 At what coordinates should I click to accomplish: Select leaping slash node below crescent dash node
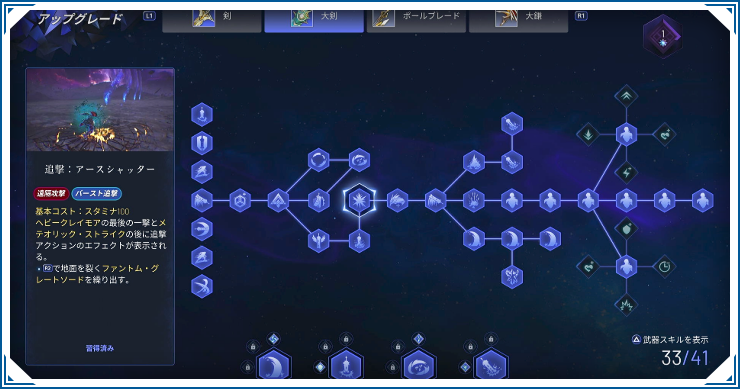202,258
